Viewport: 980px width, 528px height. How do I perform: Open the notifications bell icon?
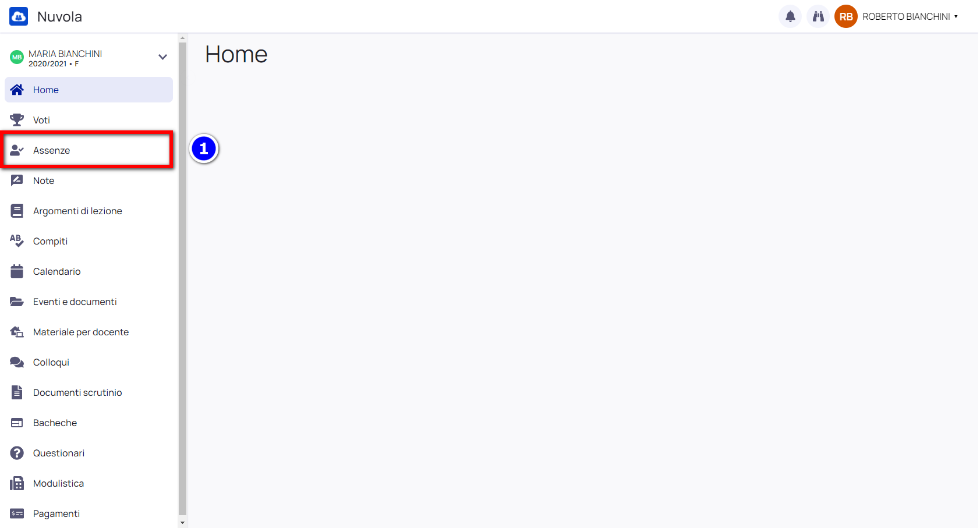790,16
